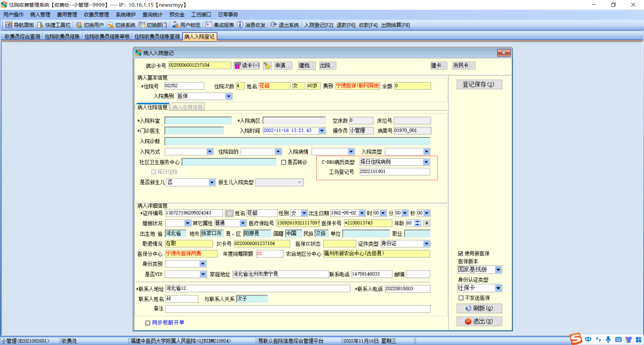Image resolution: width=644 pixels, height=345 pixels.
Task: Click the Sogou microphone voice input icon
Action: [x=608, y=340]
